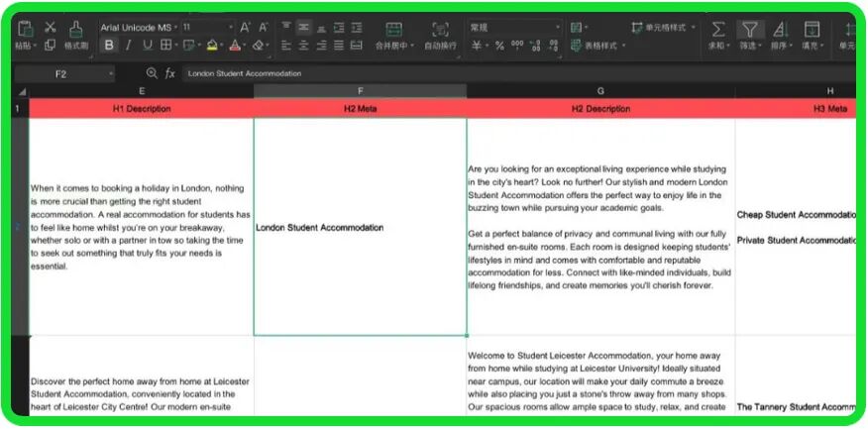Click the percent style icon
Viewport: 868px width, 429px height.
coord(499,46)
